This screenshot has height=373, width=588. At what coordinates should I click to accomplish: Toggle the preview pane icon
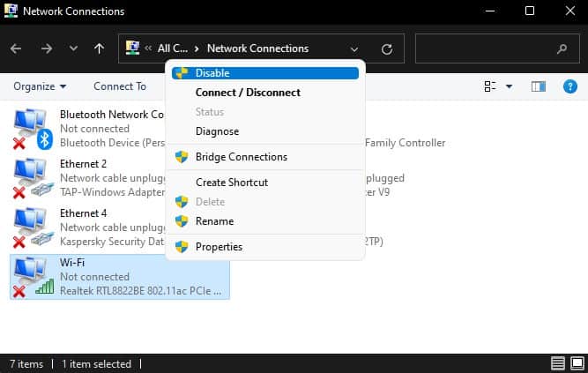(x=538, y=86)
